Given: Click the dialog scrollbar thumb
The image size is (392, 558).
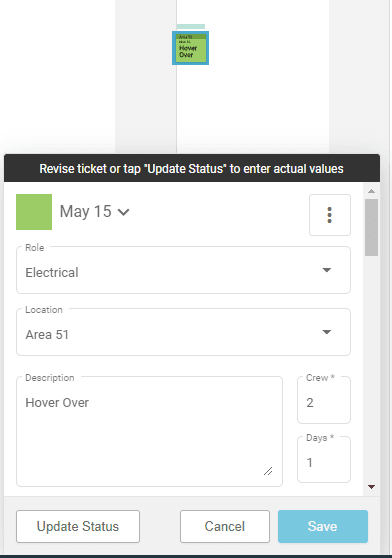Looking at the screenshot, I should pyautogui.click(x=371, y=227).
